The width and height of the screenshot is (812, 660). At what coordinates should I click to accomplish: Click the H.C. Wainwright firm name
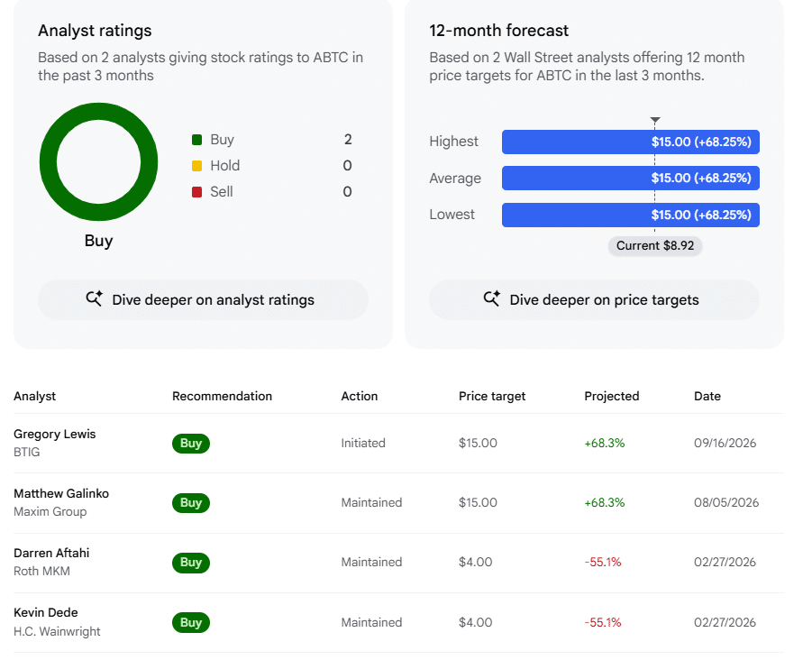click(x=57, y=631)
